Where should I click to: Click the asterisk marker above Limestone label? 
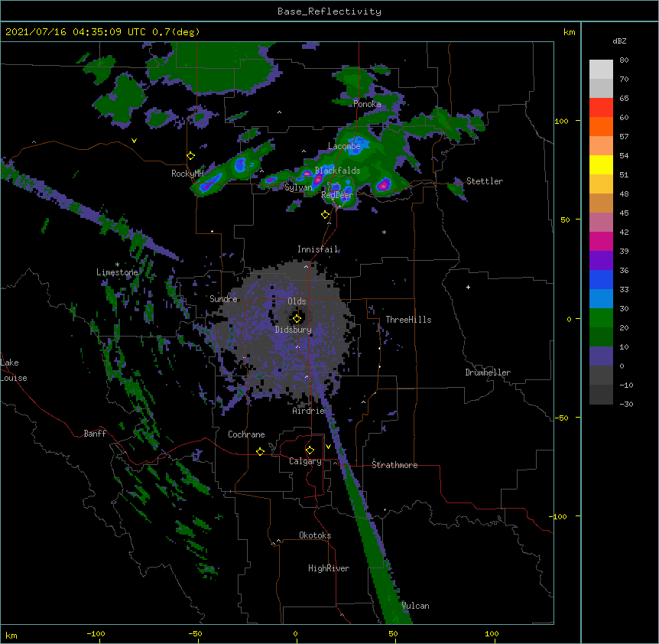[x=117, y=265]
